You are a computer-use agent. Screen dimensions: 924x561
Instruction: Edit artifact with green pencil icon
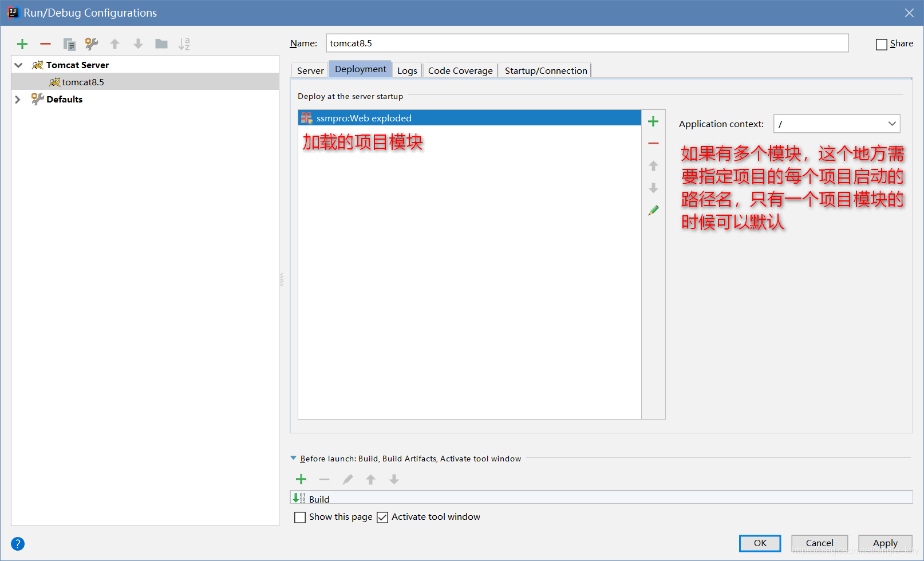click(653, 210)
